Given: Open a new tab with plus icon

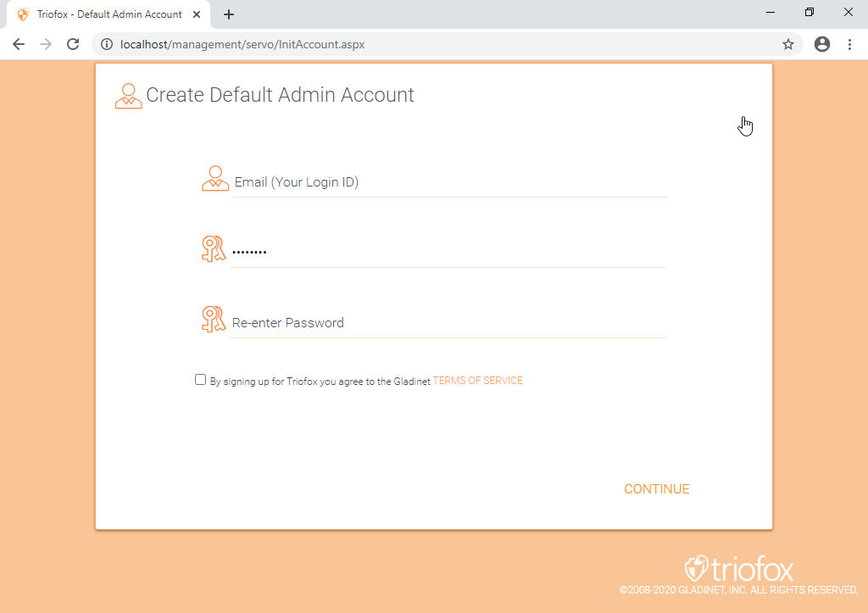Looking at the screenshot, I should (229, 14).
